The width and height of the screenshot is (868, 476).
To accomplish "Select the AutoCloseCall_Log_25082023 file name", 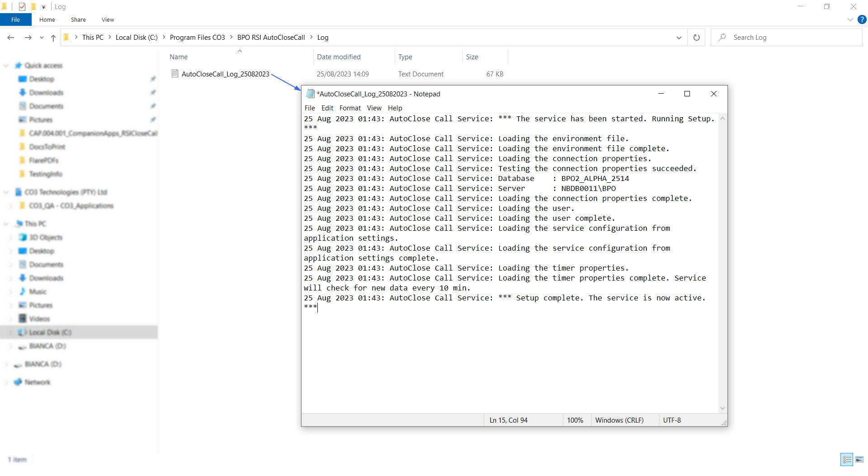I will coord(225,74).
